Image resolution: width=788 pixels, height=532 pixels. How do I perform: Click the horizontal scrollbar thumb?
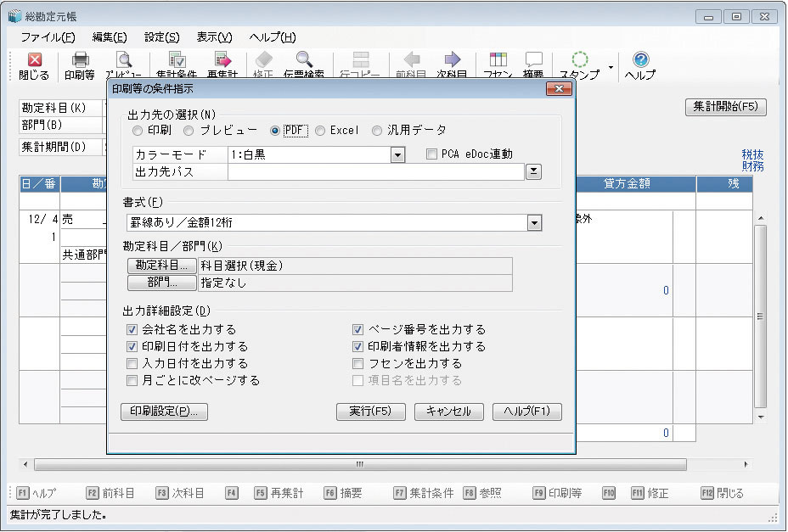click(x=360, y=465)
